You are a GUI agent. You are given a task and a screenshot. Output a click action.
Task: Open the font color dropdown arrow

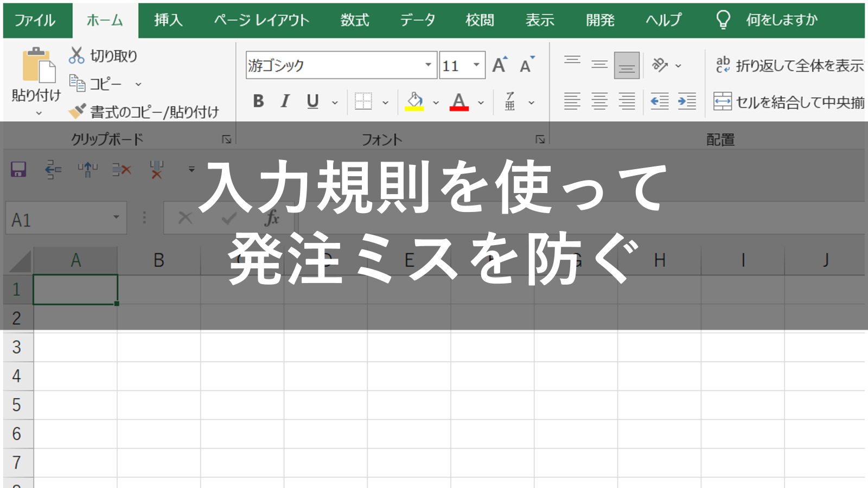pyautogui.click(x=481, y=102)
